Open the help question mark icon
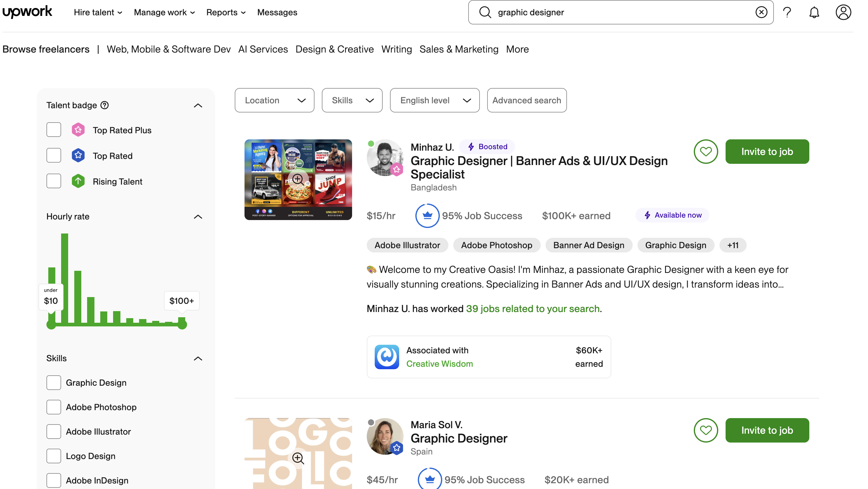 tap(787, 13)
